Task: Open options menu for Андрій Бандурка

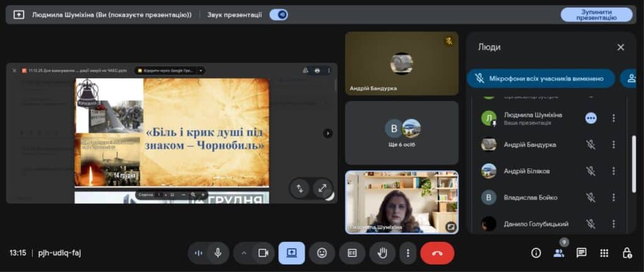Action: pos(614,144)
